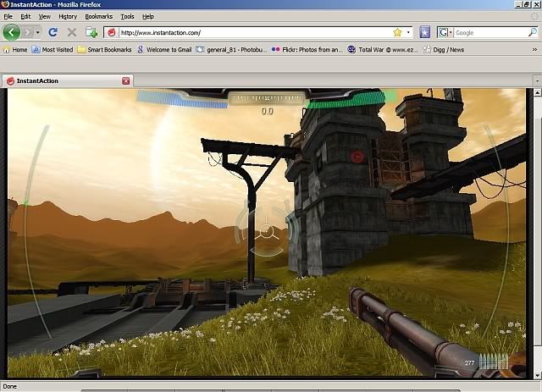Close the InstantAction tab
The width and height of the screenshot is (542, 392).
[126, 80]
